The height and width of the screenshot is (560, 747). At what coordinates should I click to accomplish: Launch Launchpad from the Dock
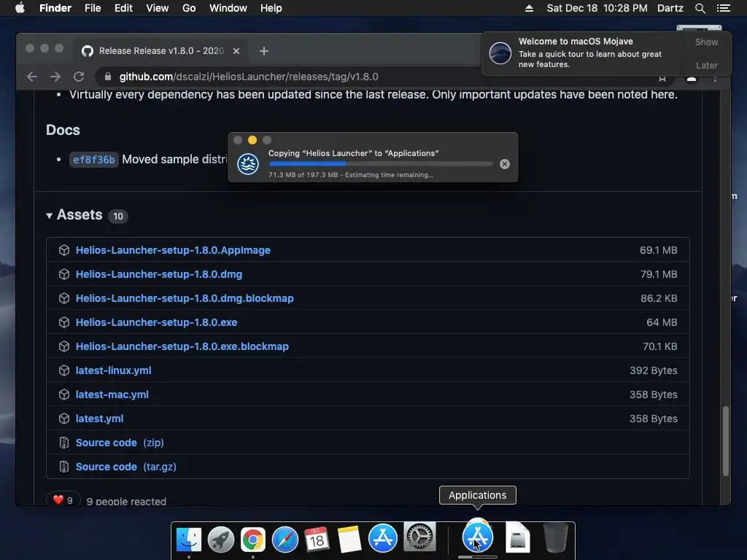[x=220, y=540]
